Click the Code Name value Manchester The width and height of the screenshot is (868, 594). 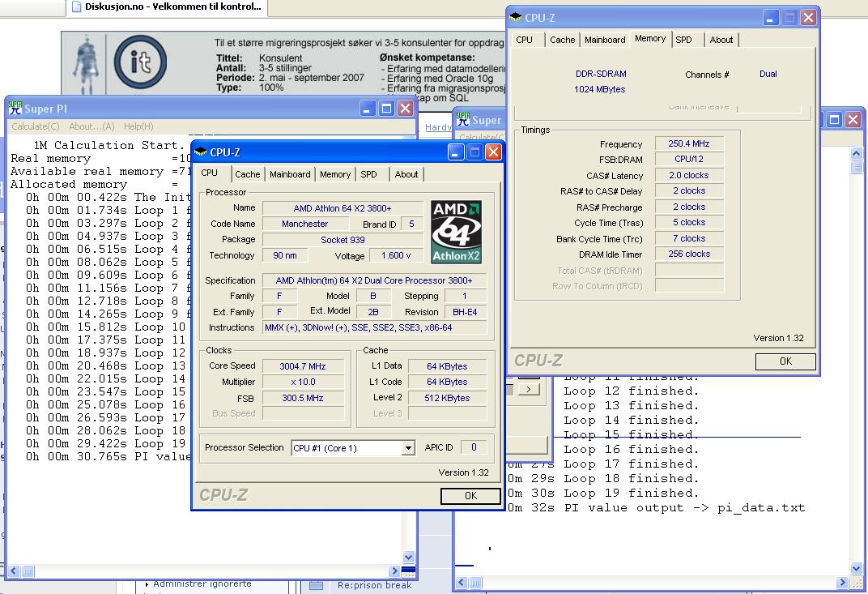(x=305, y=224)
